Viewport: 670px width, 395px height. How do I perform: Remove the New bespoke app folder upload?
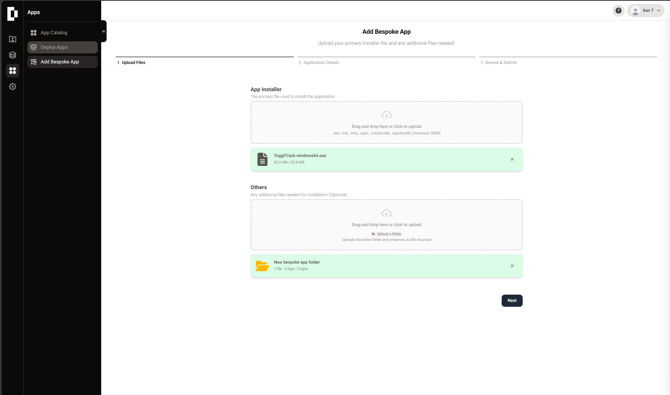click(x=512, y=266)
